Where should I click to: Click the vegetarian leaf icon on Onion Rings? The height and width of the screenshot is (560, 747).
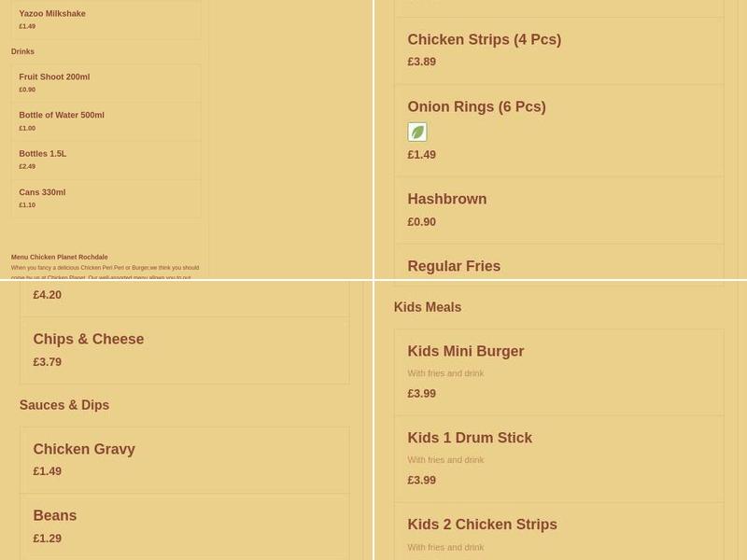[417, 132]
